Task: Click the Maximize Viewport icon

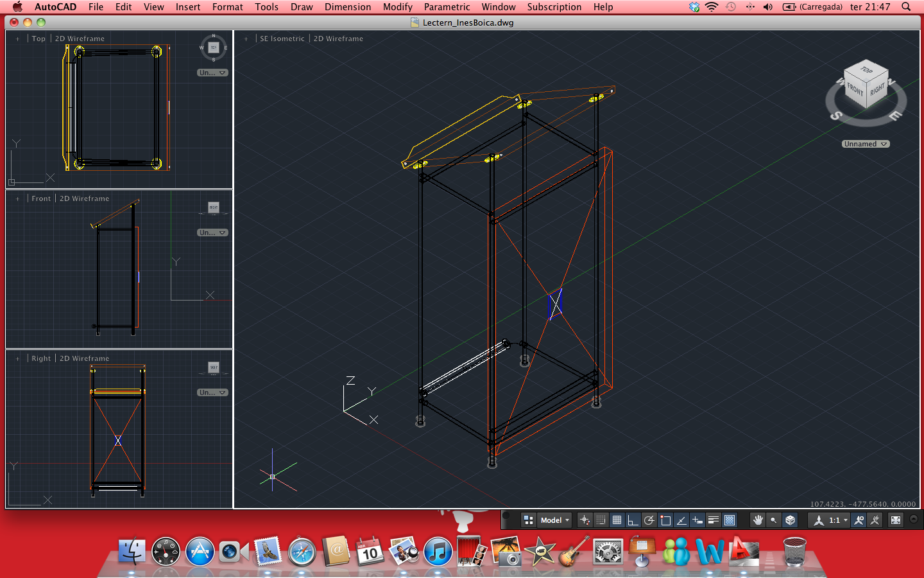Action: click(x=896, y=520)
